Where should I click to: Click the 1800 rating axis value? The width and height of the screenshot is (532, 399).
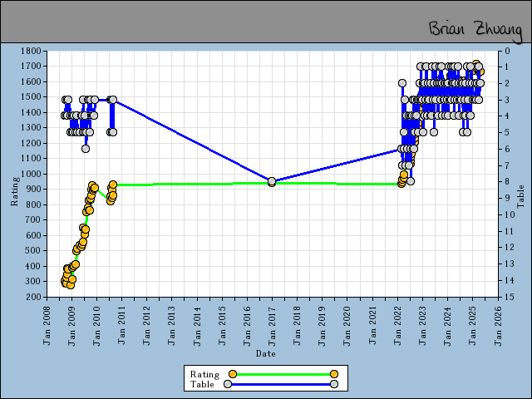point(31,51)
